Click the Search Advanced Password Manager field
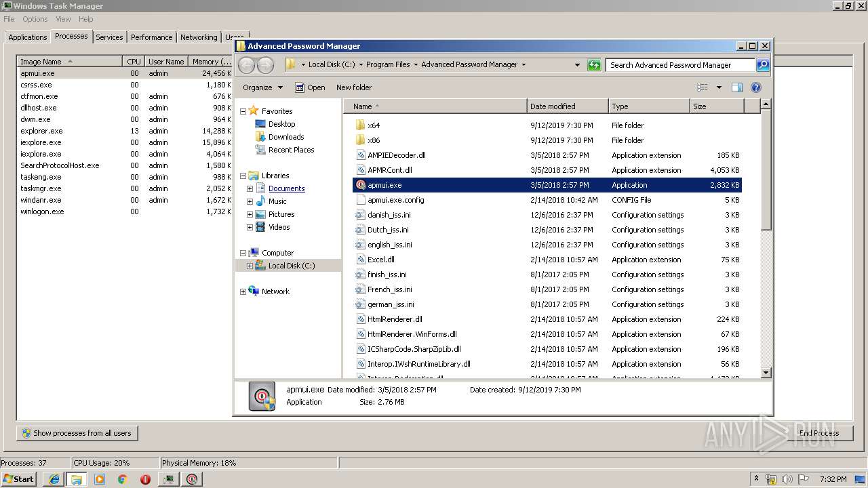 click(x=680, y=65)
